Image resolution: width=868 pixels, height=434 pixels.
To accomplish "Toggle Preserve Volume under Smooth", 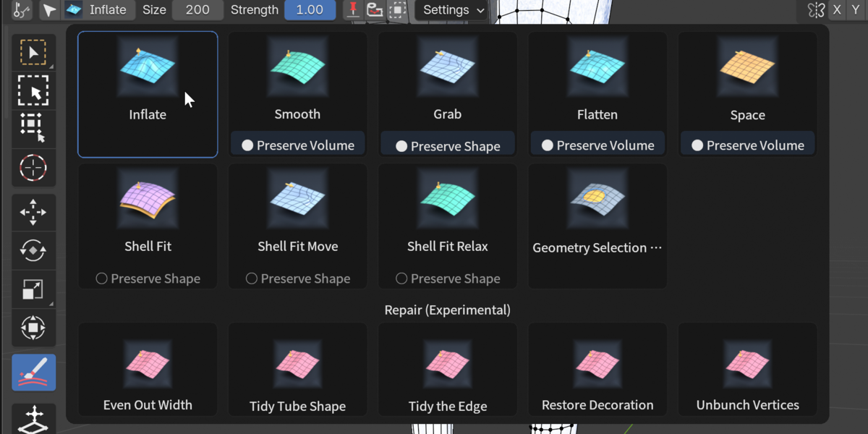I will coord(297,145).
